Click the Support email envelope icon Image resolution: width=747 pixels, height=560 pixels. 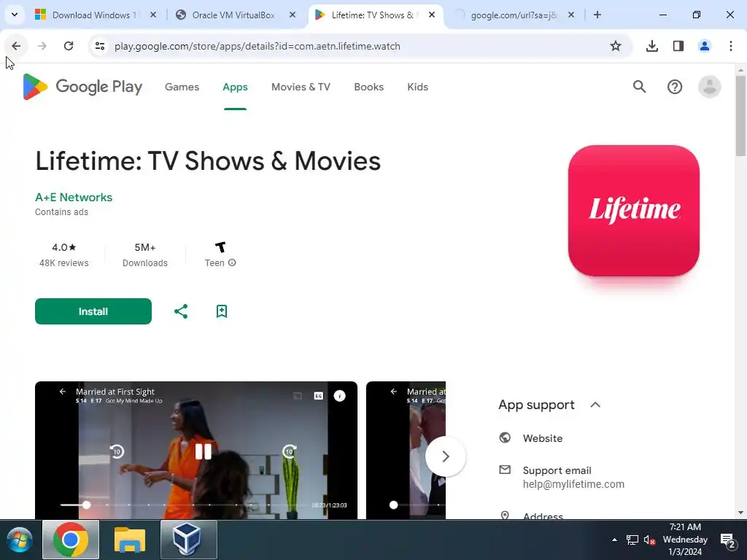click(x=505, y=470)
